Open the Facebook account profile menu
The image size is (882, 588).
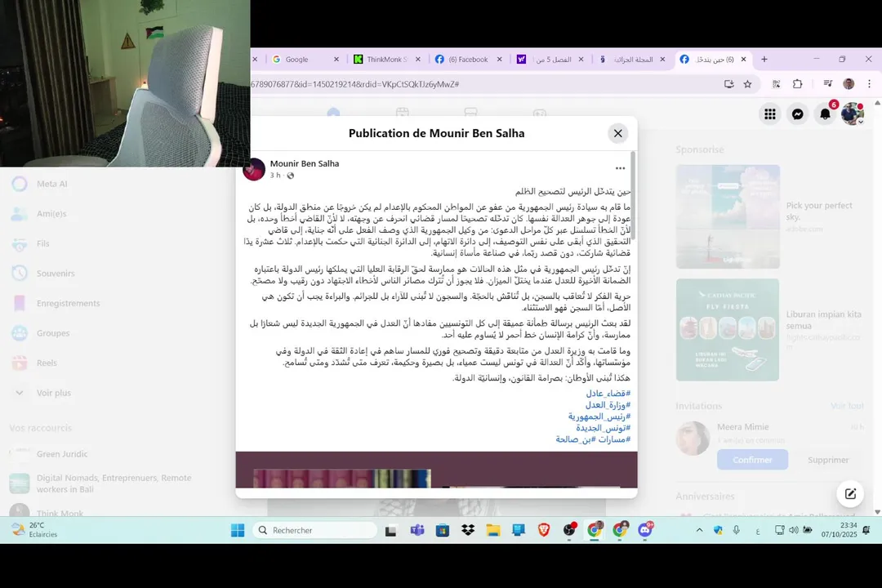(852, 114)
